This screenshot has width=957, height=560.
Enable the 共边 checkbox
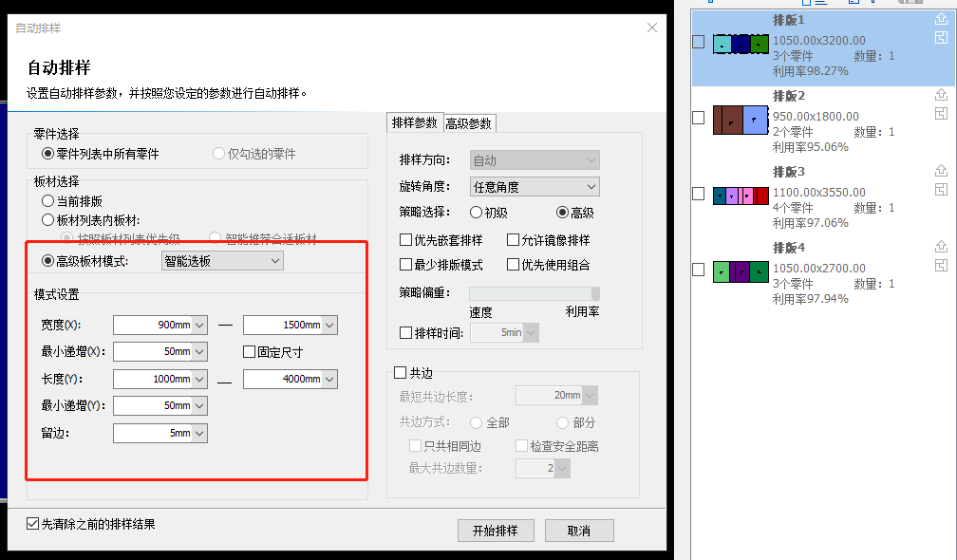[400, 373]
